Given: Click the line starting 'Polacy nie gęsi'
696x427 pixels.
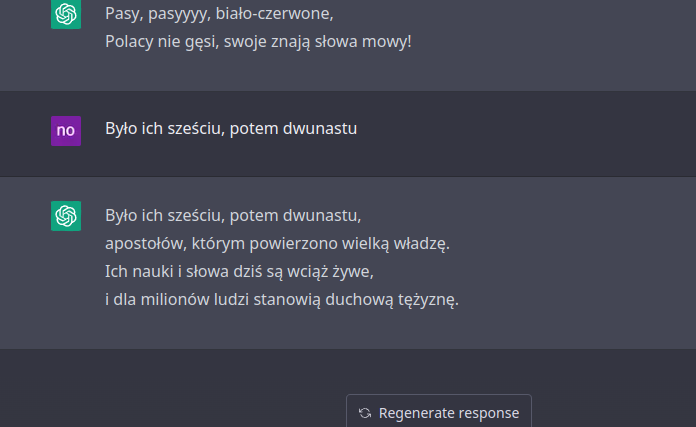Looking at the screenshot, I should pos(258,43).
